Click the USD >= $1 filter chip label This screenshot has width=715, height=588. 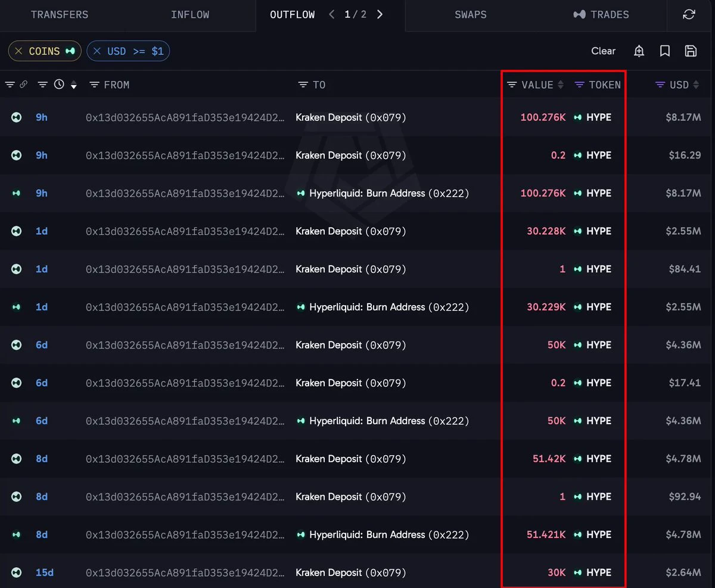(135, 51)
